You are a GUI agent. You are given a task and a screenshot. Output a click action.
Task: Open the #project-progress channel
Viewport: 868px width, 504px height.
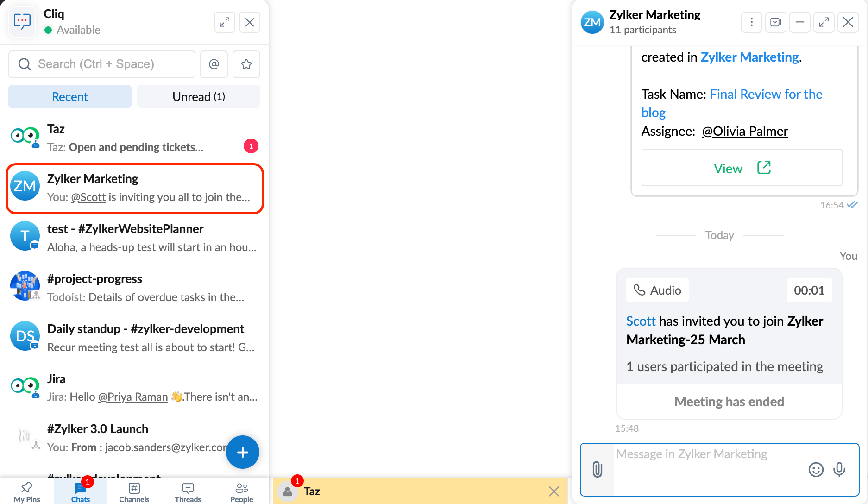coord(134,288)
